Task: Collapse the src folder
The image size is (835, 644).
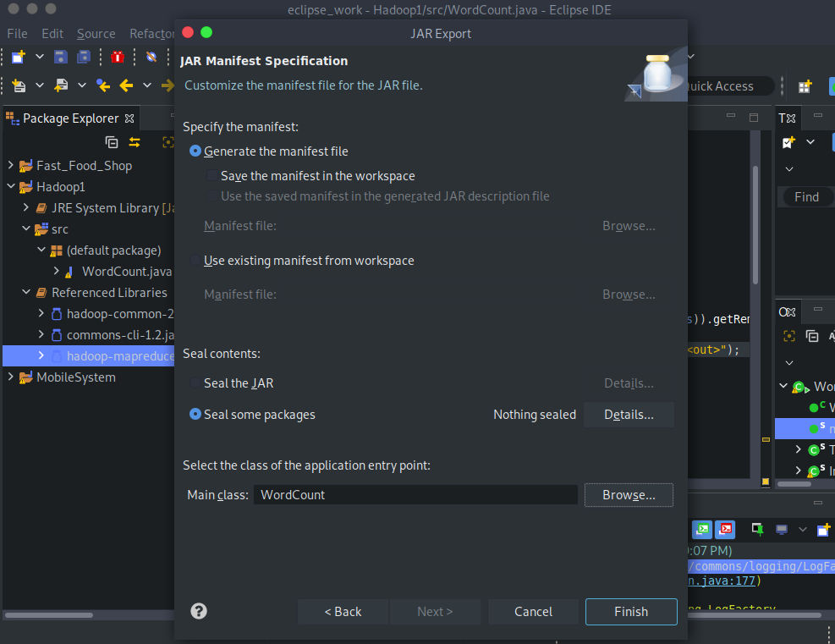Action: [x=25, y=228]
